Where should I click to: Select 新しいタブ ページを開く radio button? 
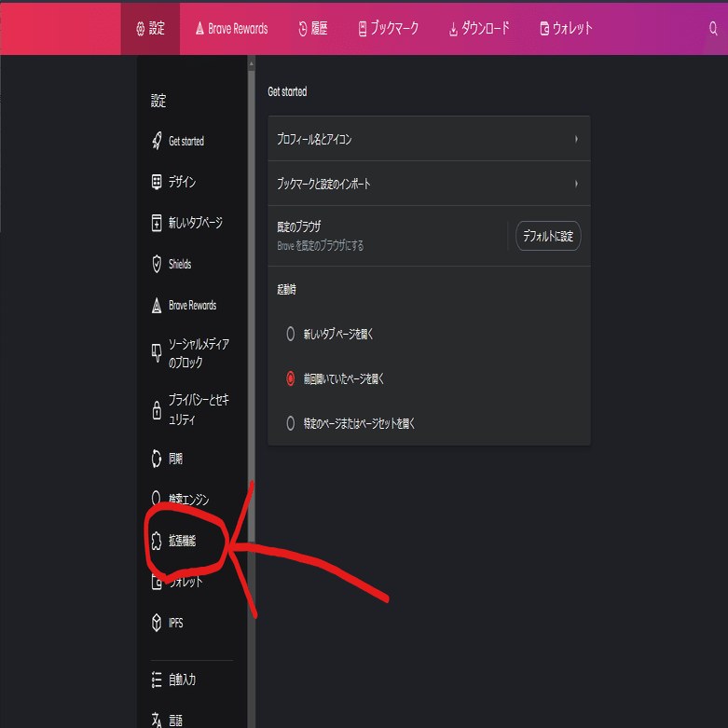tap(291, 334)
